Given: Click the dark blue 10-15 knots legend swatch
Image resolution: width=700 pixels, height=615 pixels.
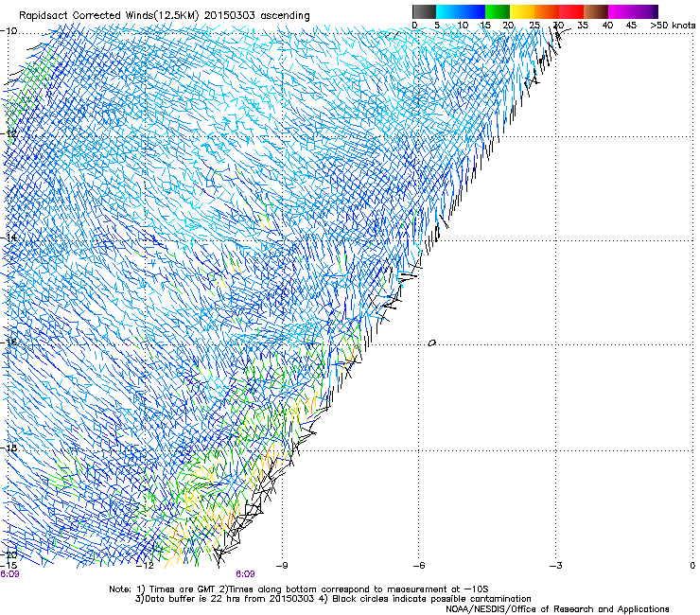Looking at the screenshot, I should point(473,11).
